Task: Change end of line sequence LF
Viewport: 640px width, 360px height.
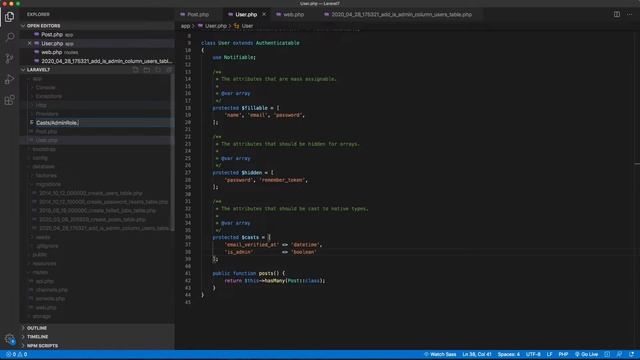Action: click(x=549, y=354)
